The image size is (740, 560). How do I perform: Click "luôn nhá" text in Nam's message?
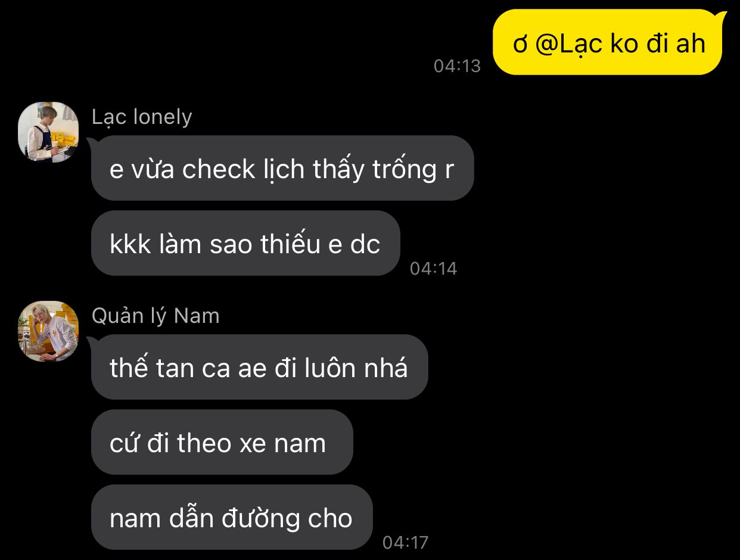[356, 368]
